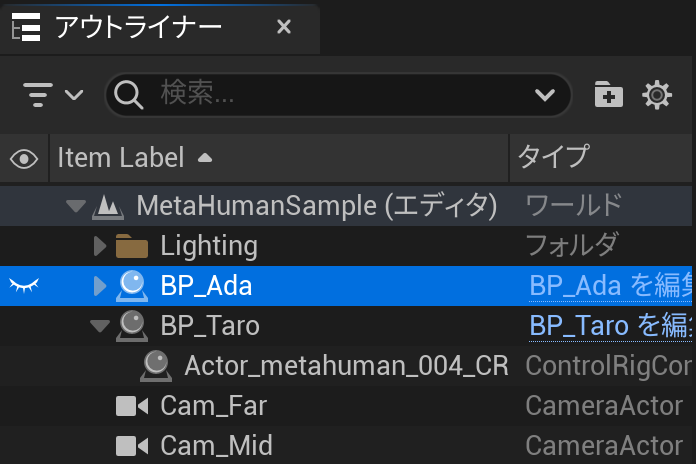The height and width of the screenshot is (464, 696).
Task: Click the Actor_metahuman_004_CR rig icon
Action: click(156, 366)
